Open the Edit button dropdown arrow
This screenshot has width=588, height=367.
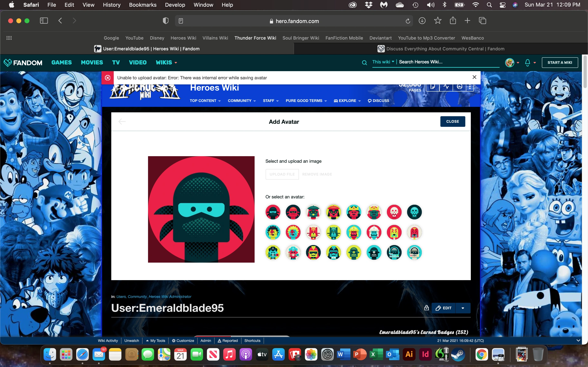pos(463,308)
